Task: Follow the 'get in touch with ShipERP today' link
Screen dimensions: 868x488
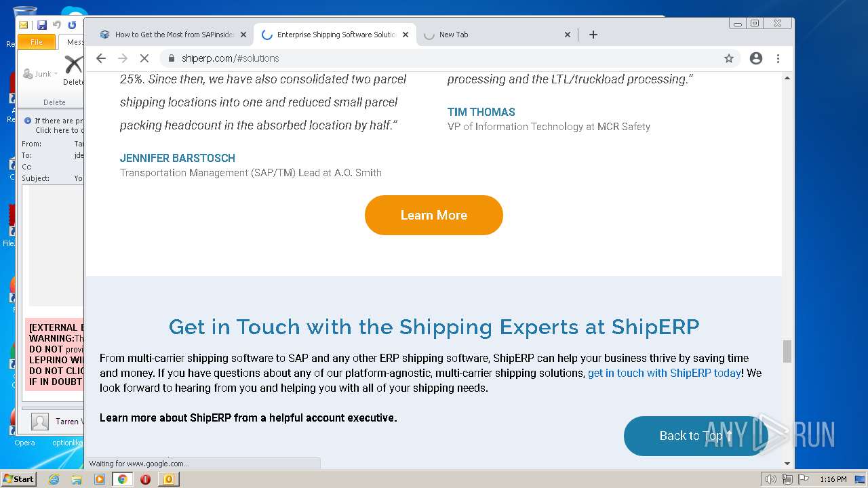Action: click(x=664, y=373)
